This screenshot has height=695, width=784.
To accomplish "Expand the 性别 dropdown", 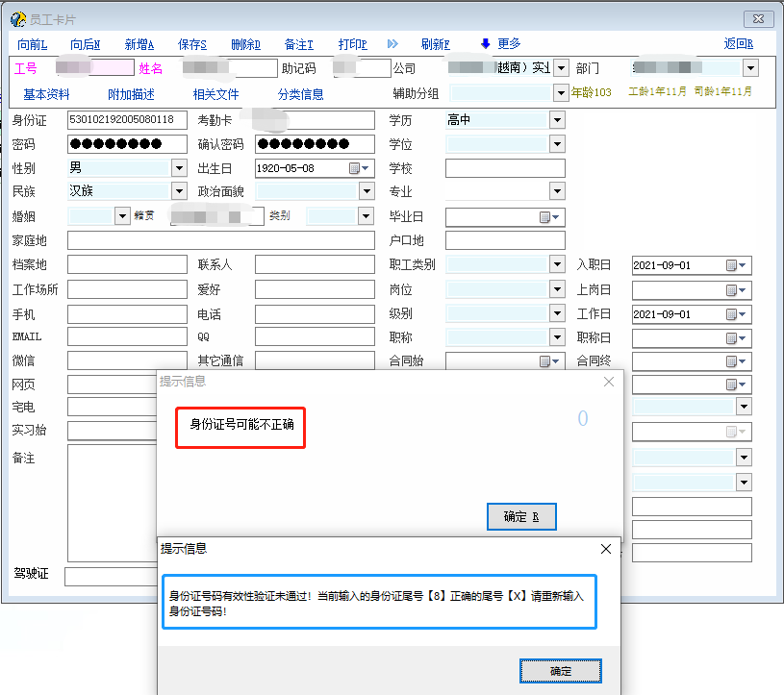I will pos(178,167).
